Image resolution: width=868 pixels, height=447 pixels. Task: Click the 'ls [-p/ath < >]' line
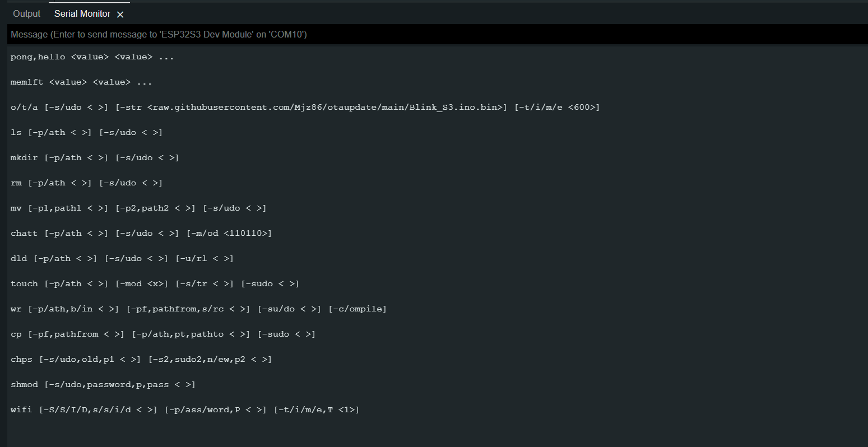[x=87, y=133]
